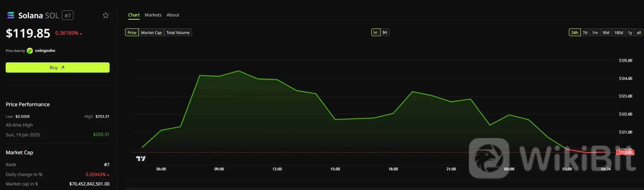Click the $119.85 current price
644x190 pixels.
point(28,33)
